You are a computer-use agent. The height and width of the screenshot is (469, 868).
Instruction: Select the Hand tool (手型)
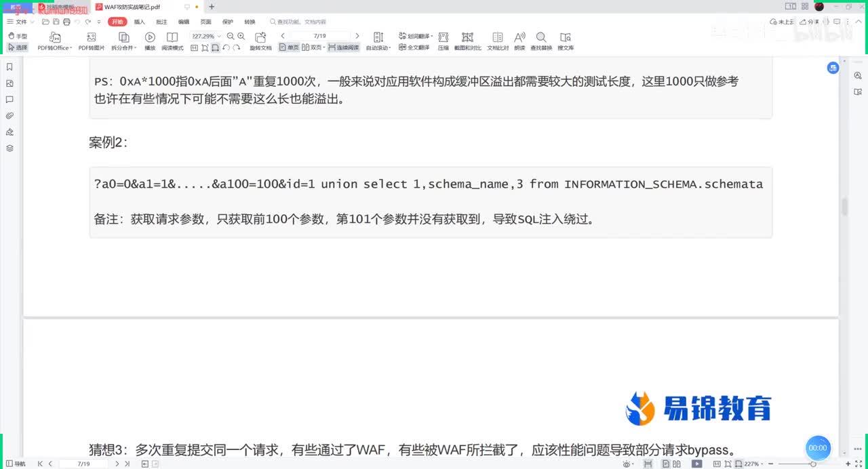coord(18,36)
